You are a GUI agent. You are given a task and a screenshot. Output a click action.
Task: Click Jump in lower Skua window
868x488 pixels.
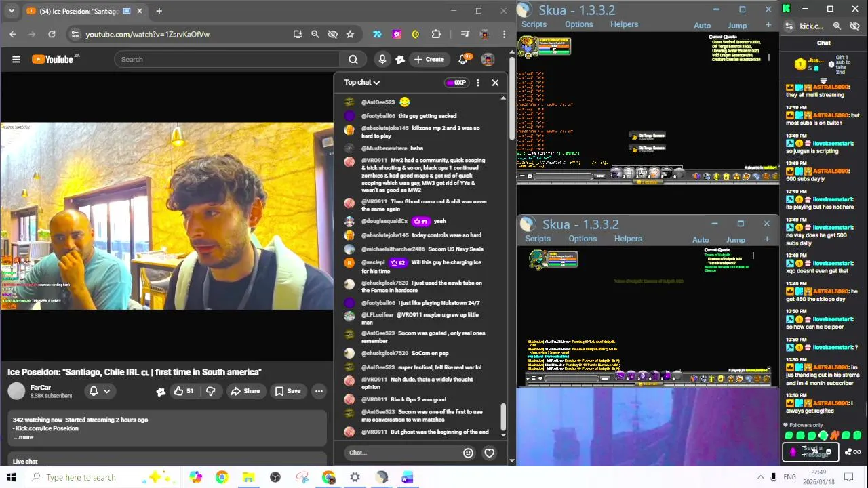736,240
